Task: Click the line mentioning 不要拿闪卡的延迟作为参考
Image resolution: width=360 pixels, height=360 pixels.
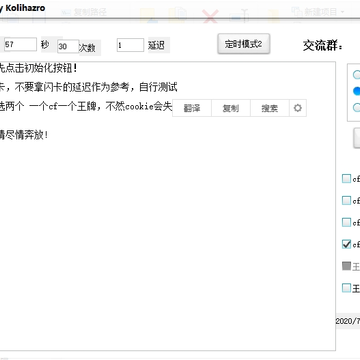Action: point(89,87)
